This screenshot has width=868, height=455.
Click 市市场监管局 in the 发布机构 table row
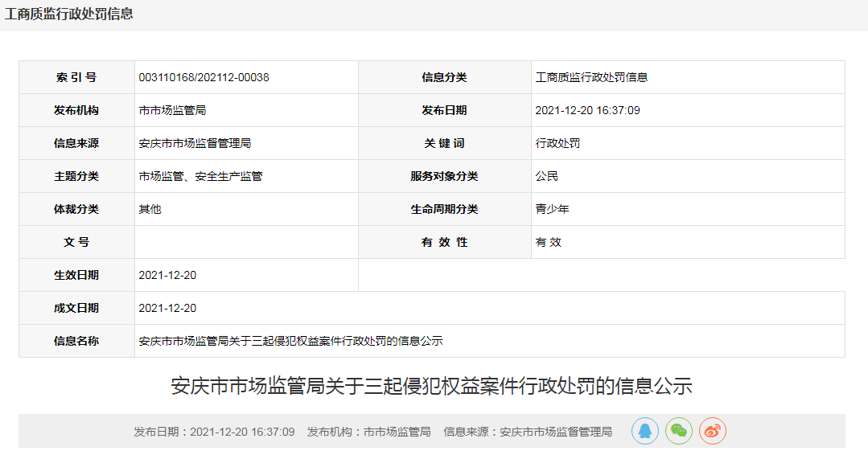click(x=172, y=110)
